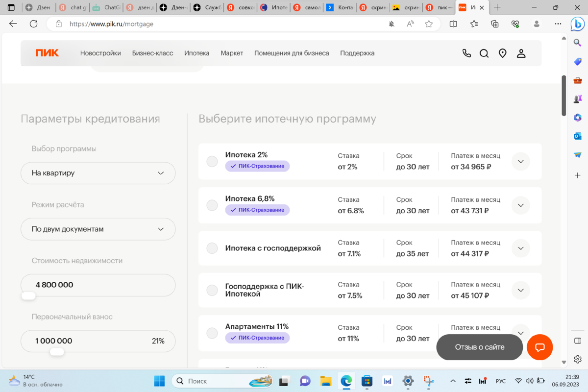Open Бизнес-класс menu item
Viewport: 588px width, 392px height.
click(x=152, y=53)
